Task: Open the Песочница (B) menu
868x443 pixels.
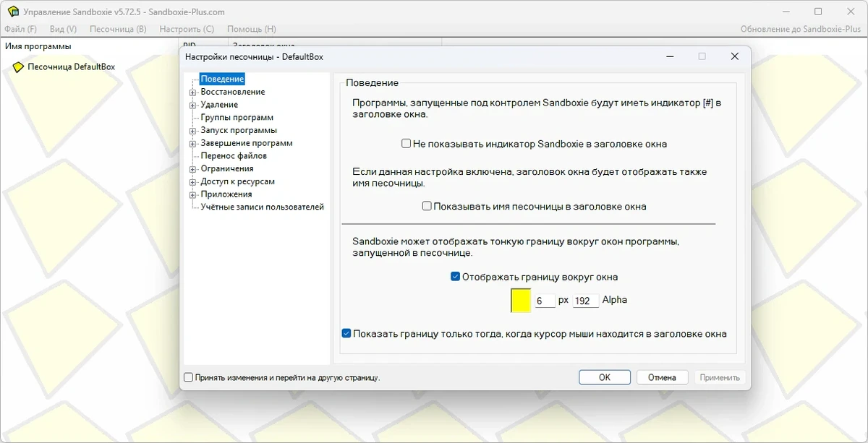Action: (118, 30)
